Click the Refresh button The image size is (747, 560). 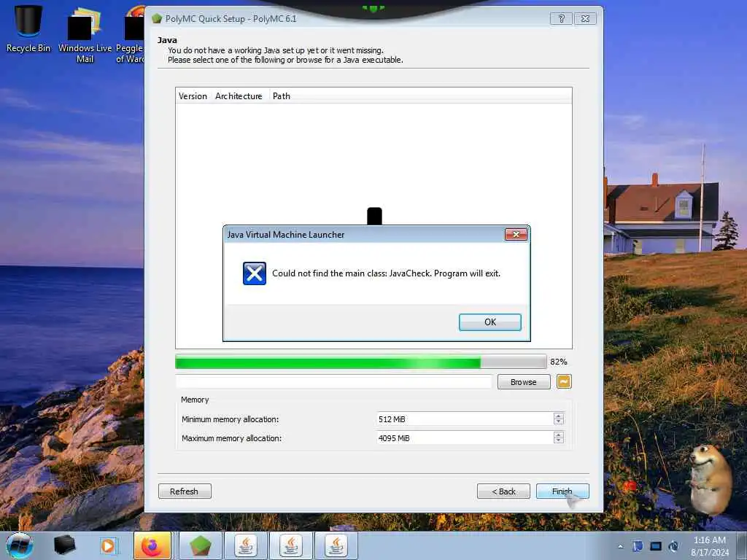185,491
